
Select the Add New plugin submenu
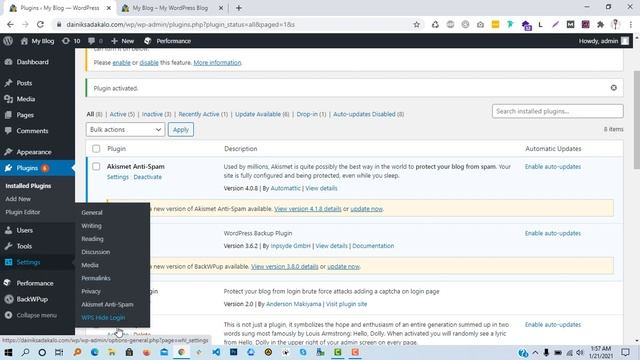18,199
